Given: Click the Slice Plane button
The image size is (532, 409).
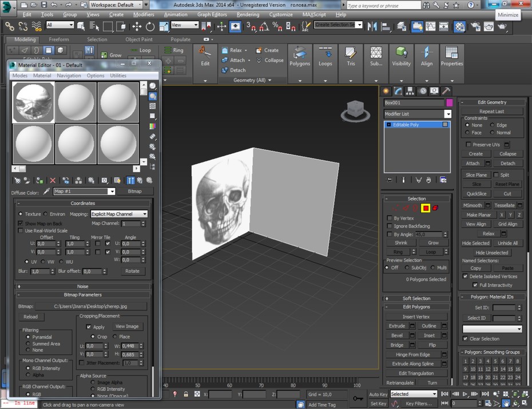Looking at the screenshot, I should coord(476,175).
